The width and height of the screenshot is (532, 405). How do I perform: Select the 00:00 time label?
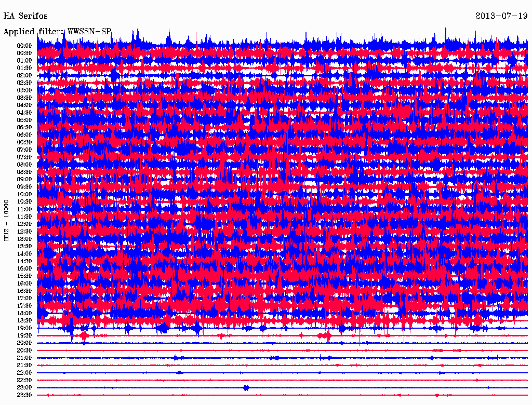pos(24,46)
